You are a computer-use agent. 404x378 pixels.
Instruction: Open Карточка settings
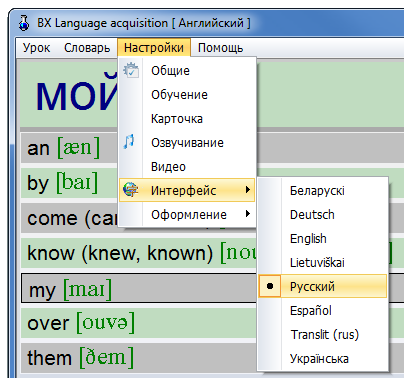click(x=187, y=119)
